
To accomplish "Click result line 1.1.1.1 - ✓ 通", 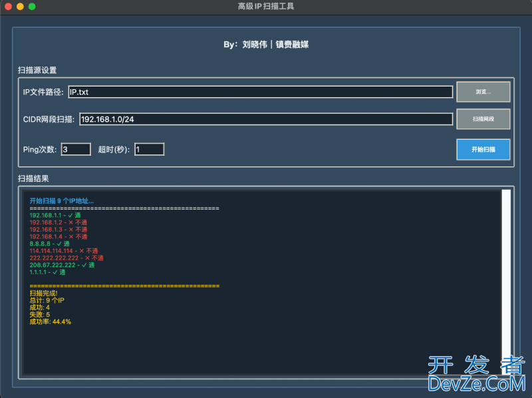I will click(47, 272).
